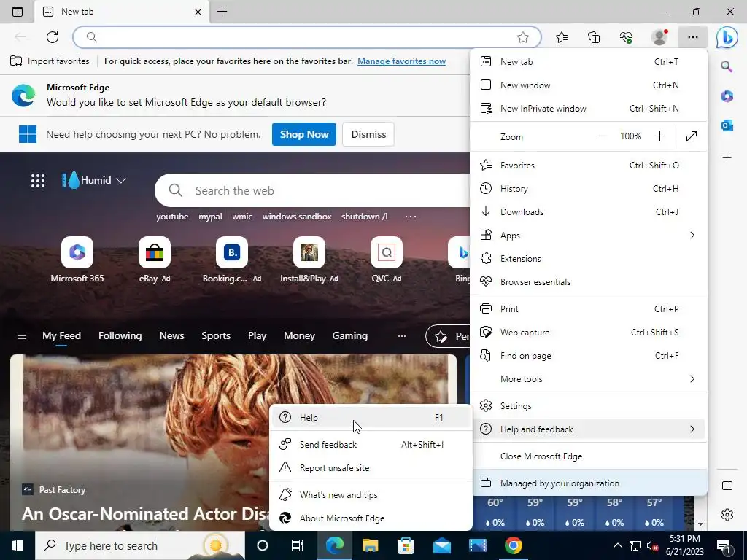Select New InPrivate window menu item
This screenshot has width=747, height=560.
(588, 108)
